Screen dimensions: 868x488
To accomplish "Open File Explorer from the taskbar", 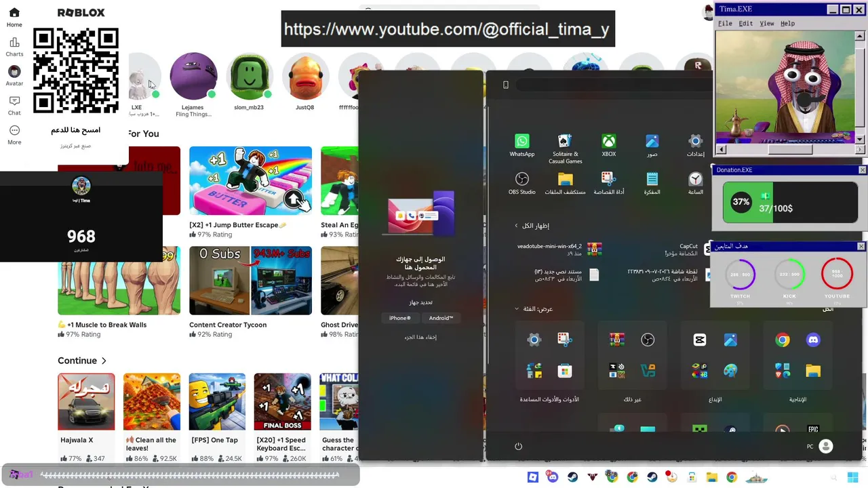I will point(711,477).
